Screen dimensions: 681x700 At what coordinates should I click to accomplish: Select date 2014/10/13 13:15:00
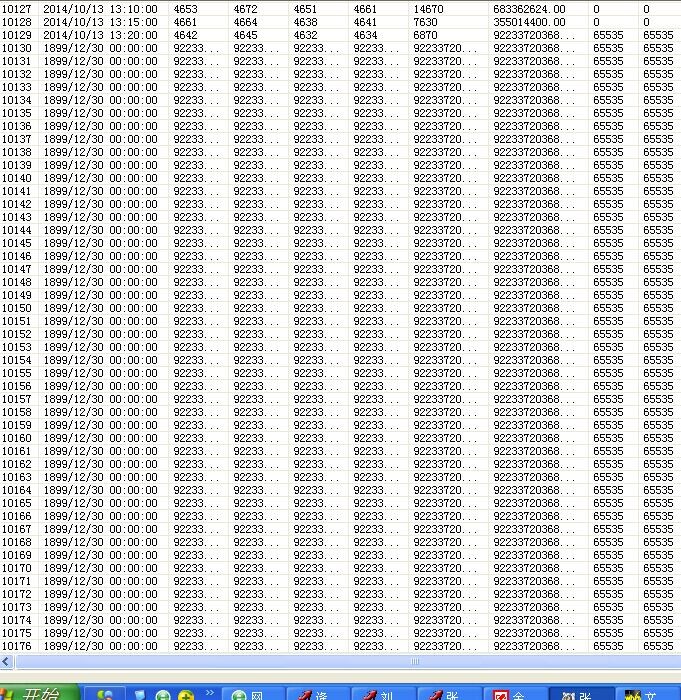(100, 22)
